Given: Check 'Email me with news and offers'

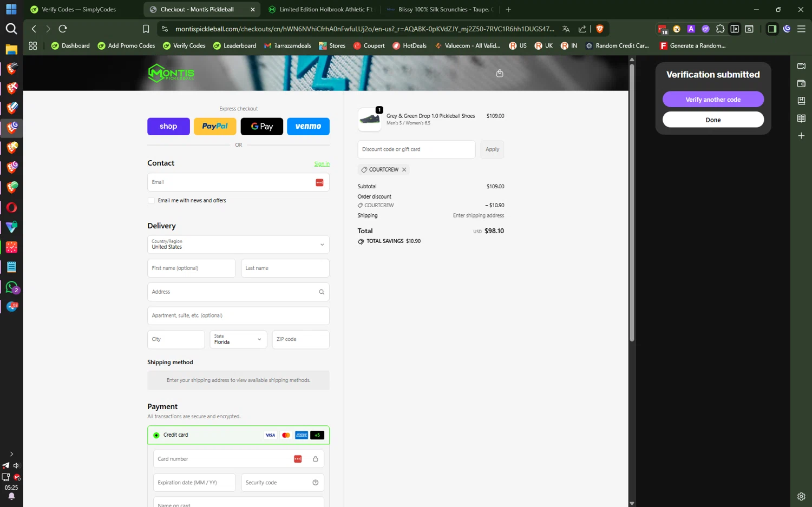Looking at the screenshot, I should point(151,201).
